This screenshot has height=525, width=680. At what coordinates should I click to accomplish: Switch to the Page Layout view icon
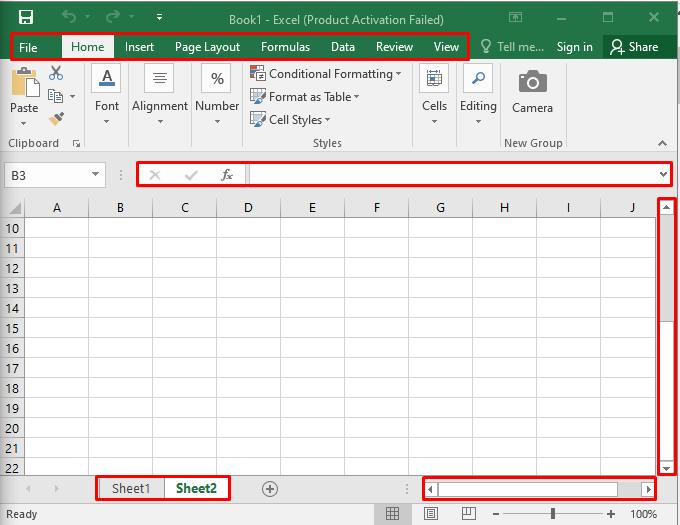pos(431,514)
